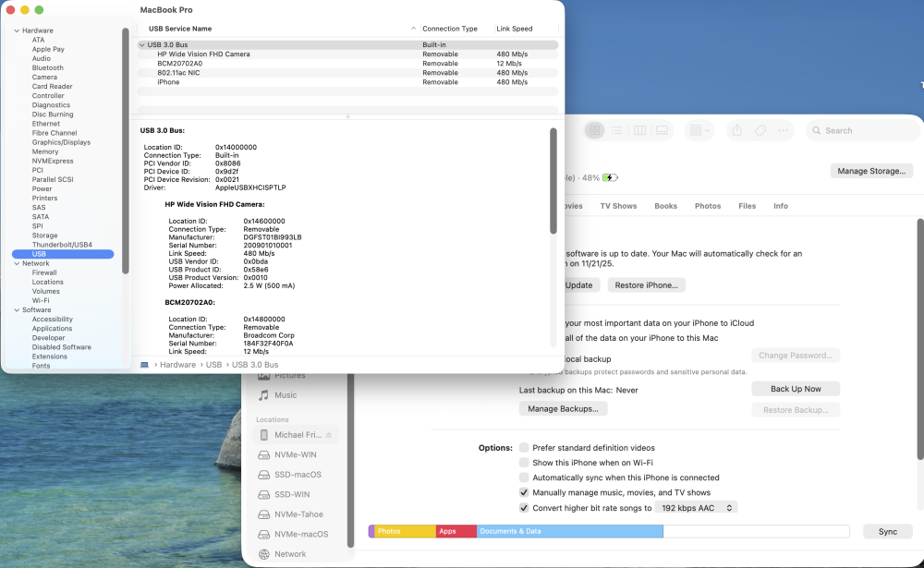Click the computer icon in the path bar
The height and width of the screenshot is (568, 924).
point(144,365)
